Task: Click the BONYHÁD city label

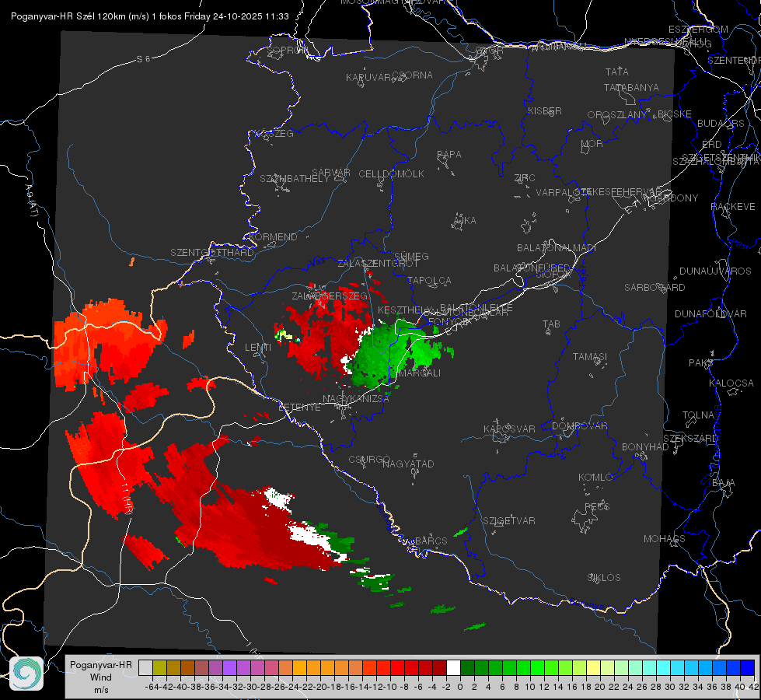Action: click(x=645, y=447)
